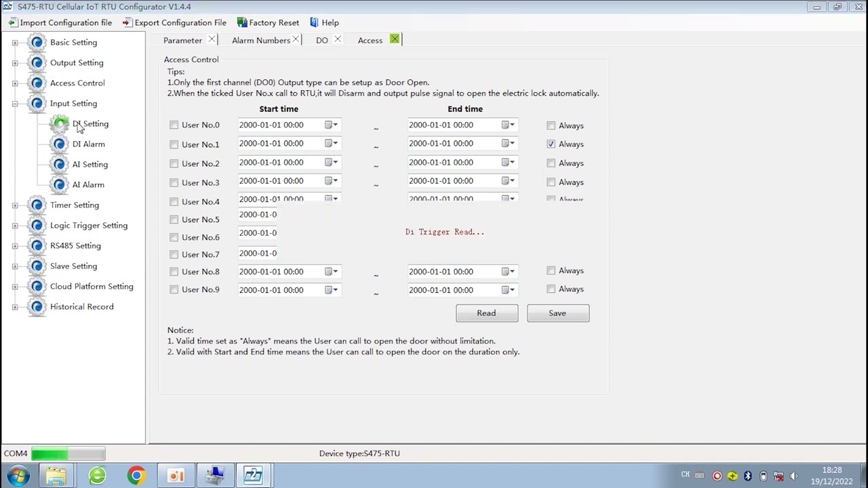Close the DO tab
The image size is (868, 488).
point(337,39)
